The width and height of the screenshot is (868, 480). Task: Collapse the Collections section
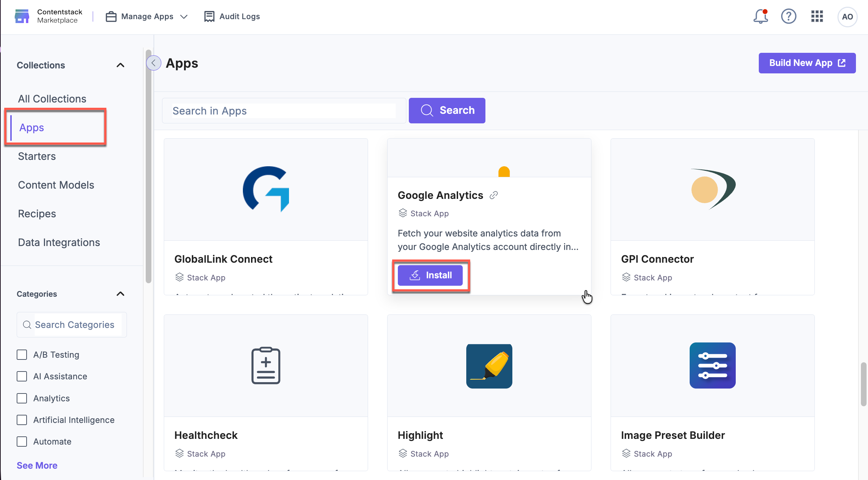[120, 65]
